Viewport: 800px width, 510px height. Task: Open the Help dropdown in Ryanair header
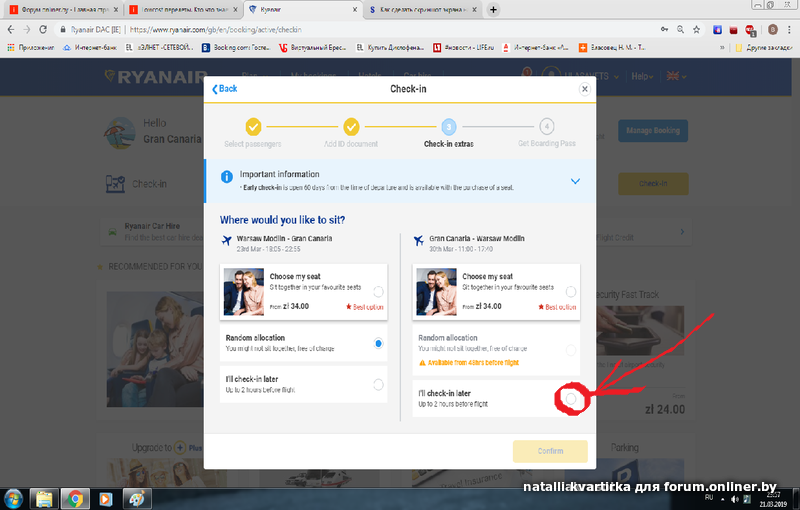click(x=642, y=76)
